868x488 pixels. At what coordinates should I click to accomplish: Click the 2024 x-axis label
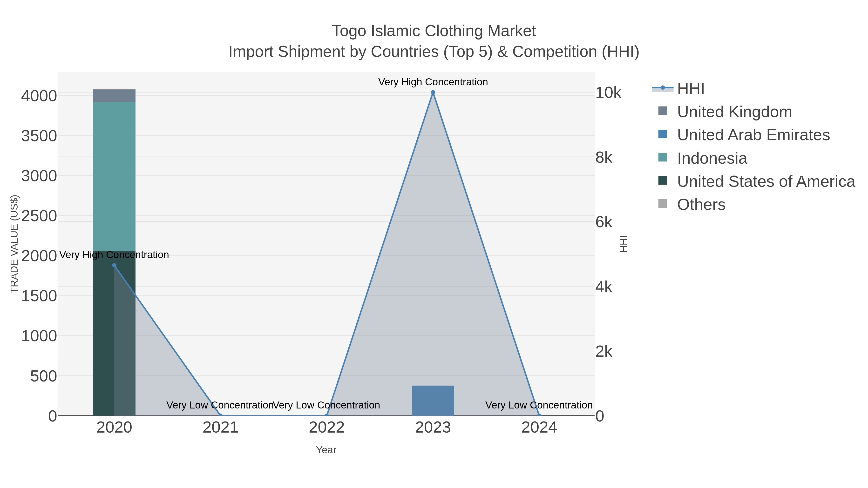pyautogui.click(x=539, y=428)
